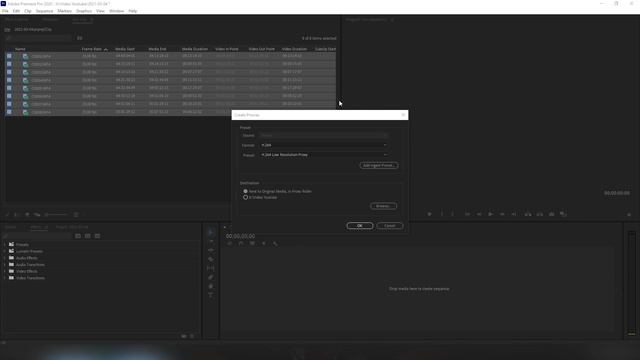Viewport: 640px width, 360px height.
Task: Open the Markers menu
Action: [x=64, y=11]
